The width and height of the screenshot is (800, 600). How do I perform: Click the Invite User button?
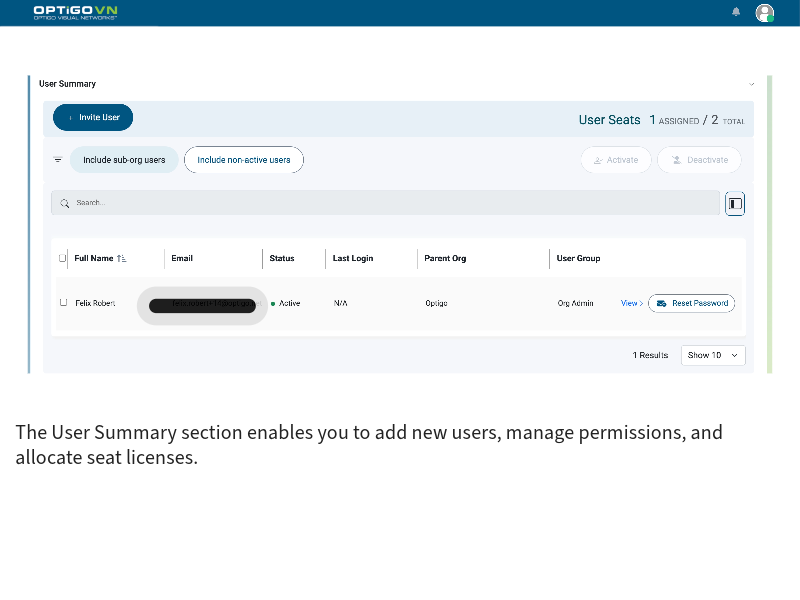point(92,116)
